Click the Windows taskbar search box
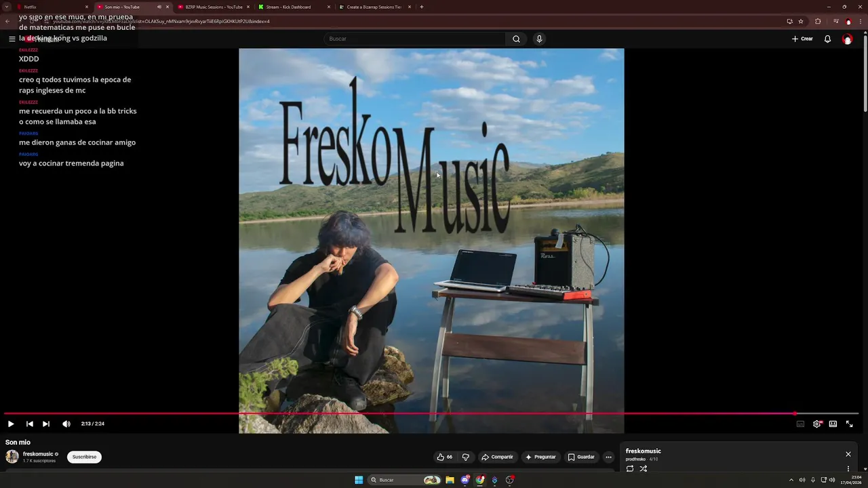This screenshot has width=868, height=488. pyautogui.click(x=405, y=480)
